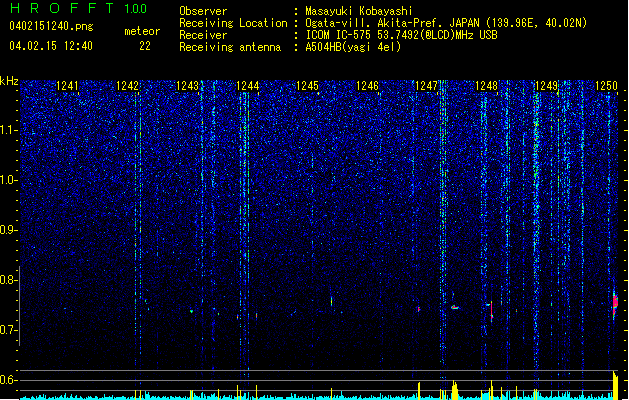
Task: Click the 1249 time axis marker
Action: click(x=546, y=86)
